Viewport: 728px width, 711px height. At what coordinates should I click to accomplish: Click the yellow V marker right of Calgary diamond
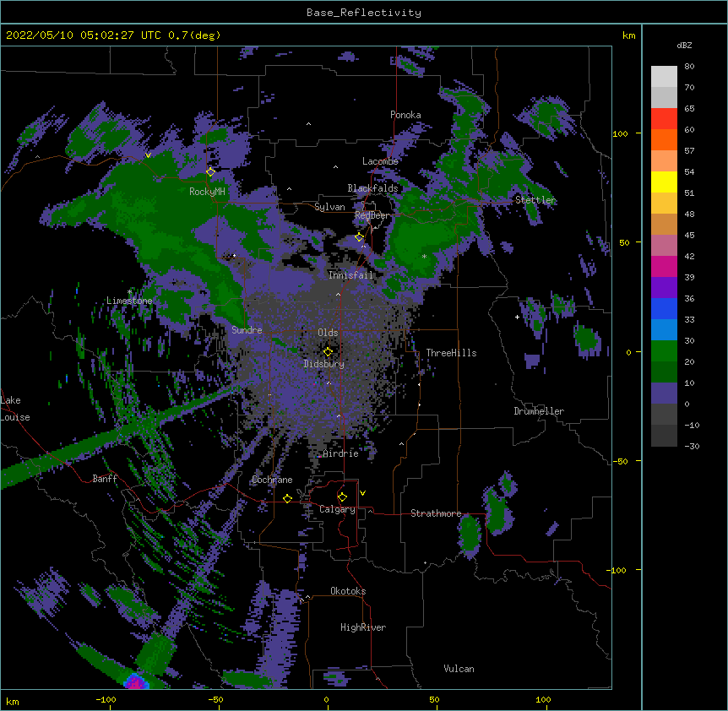(362, 493)
